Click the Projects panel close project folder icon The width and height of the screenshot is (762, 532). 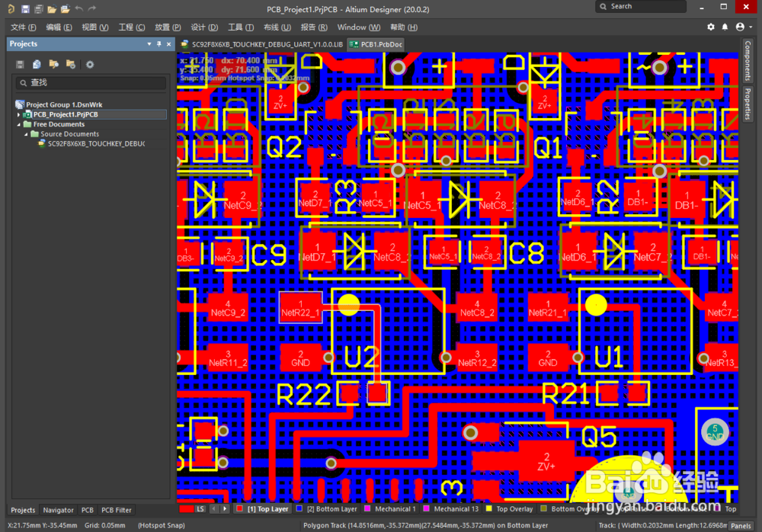click(x=70, y=64)
